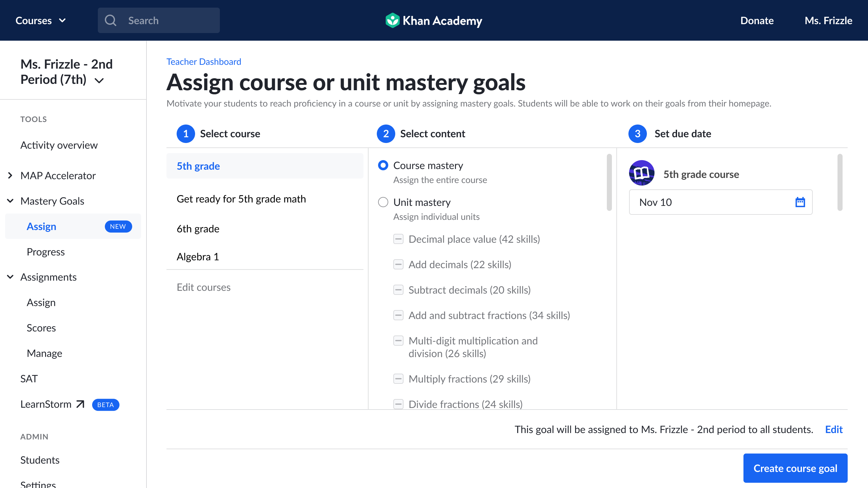Open the Teacher Dashboard breadcrumb link
The image size is (868, 488).
click(204, 62)
